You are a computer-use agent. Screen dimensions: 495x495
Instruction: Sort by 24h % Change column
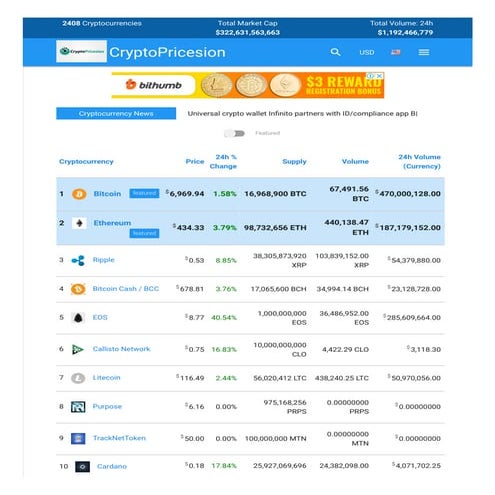pyautogui.click(x=223, y=161)
